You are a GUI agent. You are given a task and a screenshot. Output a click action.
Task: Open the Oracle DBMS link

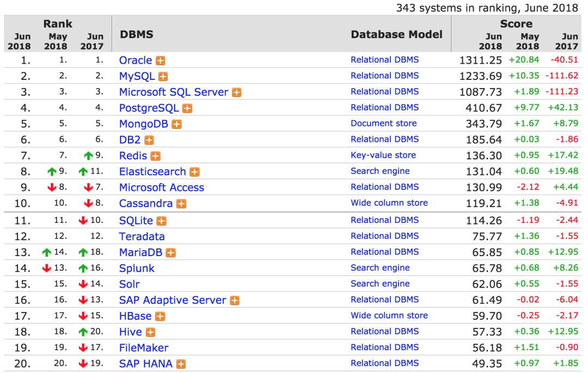(x=135, y=60)
